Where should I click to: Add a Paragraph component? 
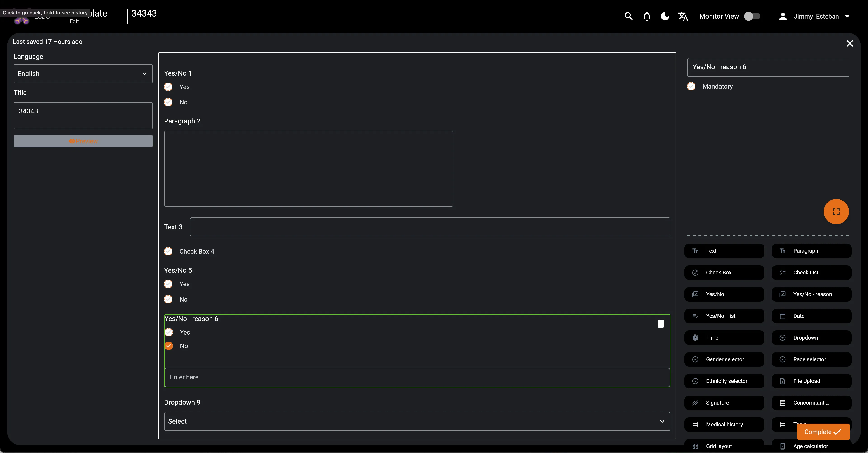click(811, 251)
